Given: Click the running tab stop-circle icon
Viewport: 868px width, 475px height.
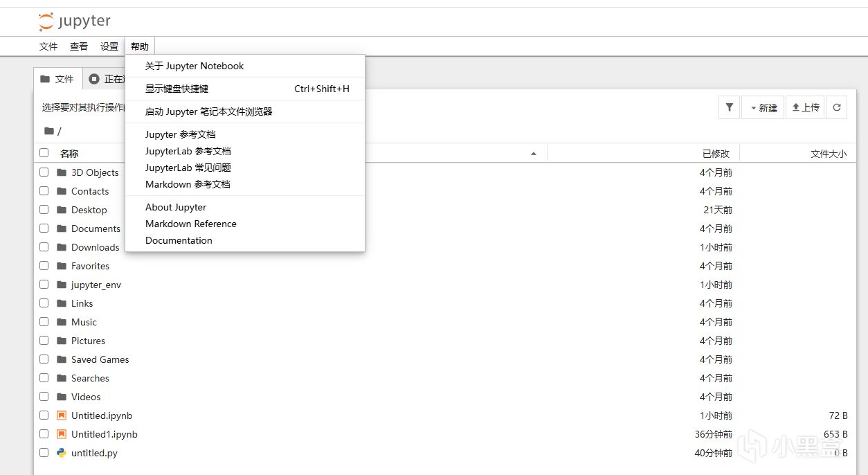Looking at the screenshot, I should click(x=94, y=79).
